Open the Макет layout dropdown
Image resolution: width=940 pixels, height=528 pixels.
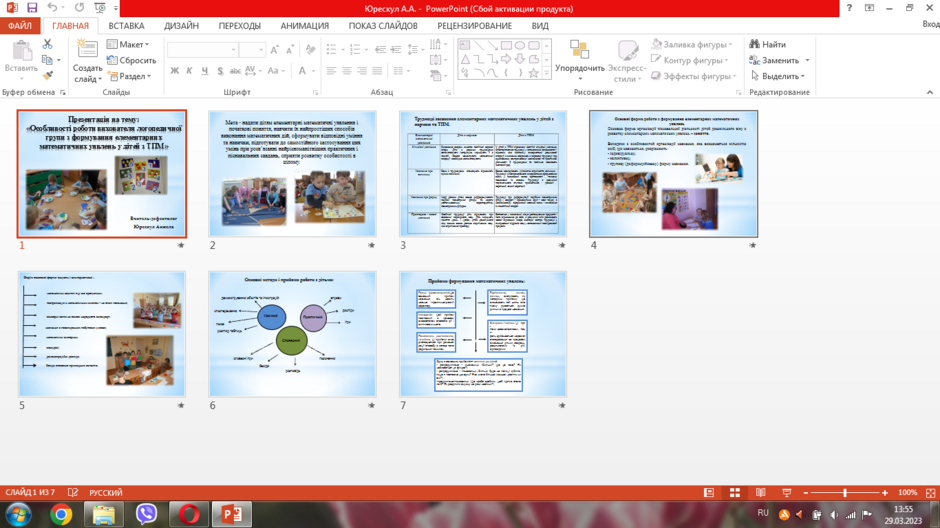(128, 44)
